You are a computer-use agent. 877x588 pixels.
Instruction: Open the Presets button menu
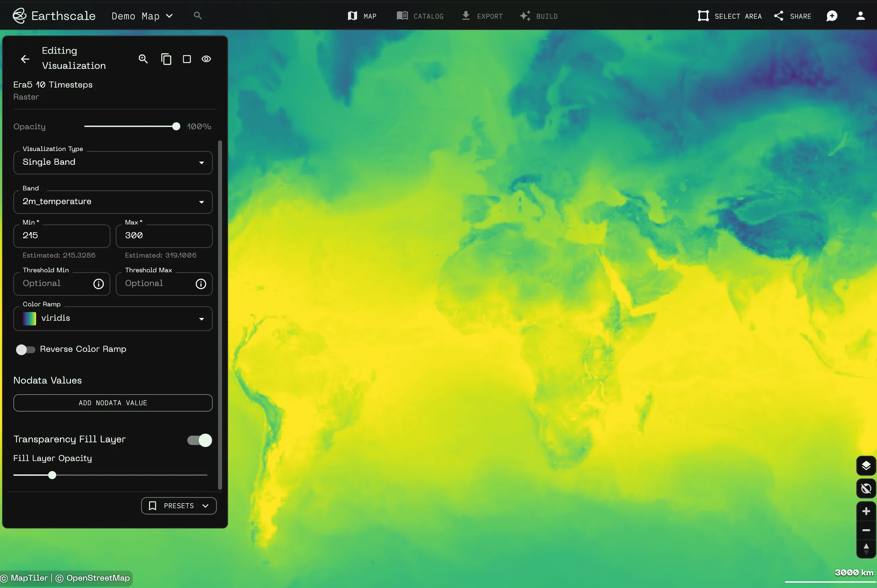tap(179, 505)
